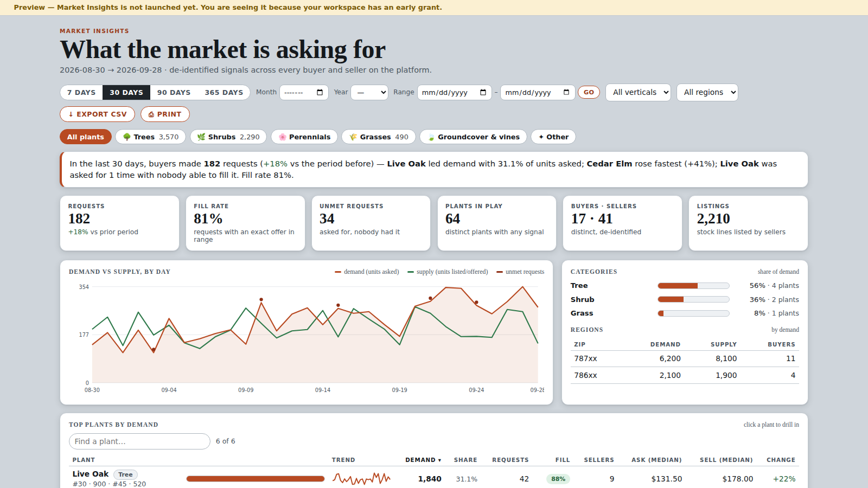Click the Tree category share bar

(693, 286)
